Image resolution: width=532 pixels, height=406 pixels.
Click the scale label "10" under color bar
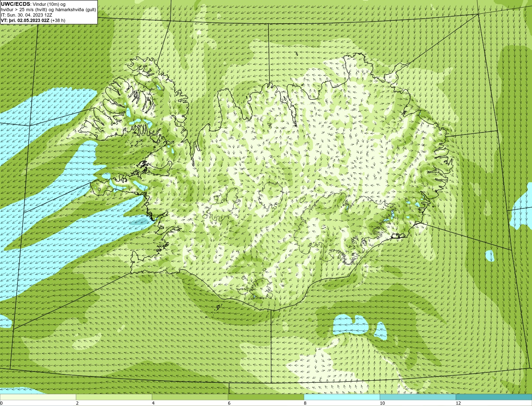tap(382, 403)
